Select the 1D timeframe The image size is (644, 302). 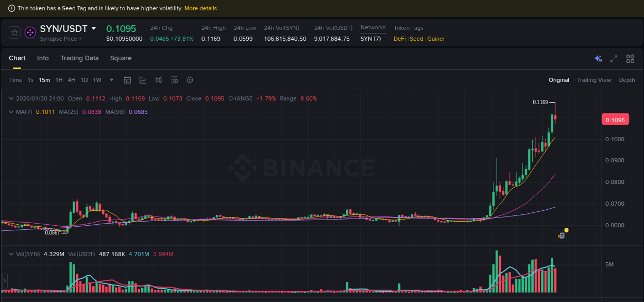click(84, 80)
